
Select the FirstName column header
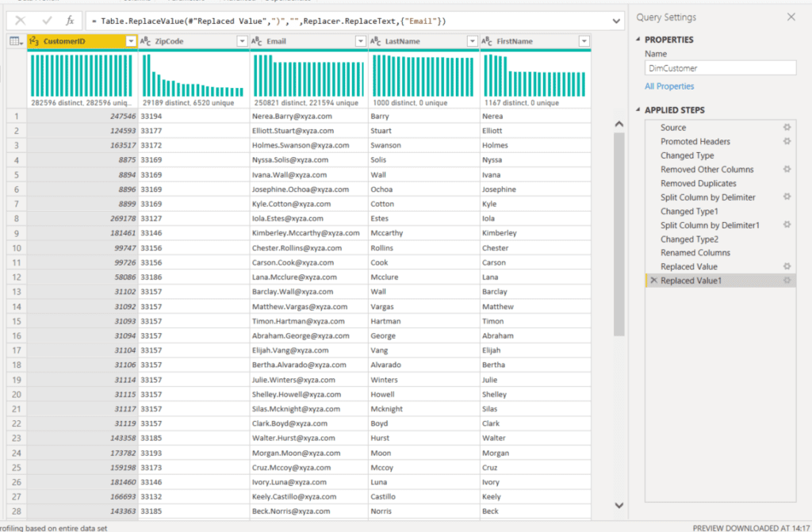(x=535, y=41)
